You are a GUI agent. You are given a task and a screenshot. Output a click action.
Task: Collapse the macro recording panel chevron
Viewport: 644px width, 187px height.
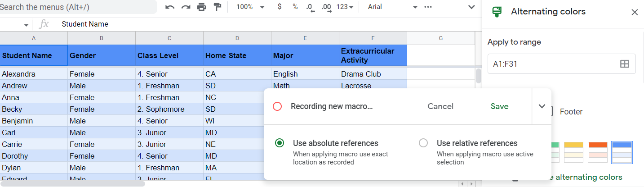542,106
